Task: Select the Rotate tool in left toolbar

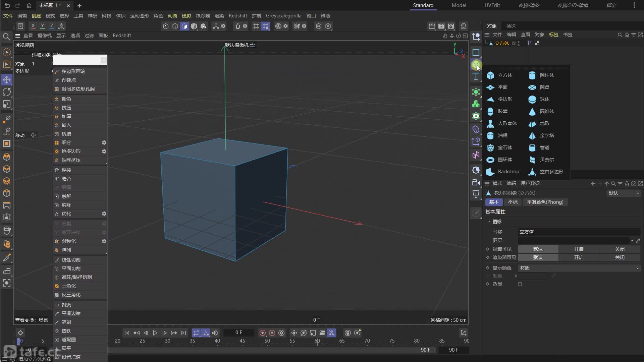Action: click(7, 92)
